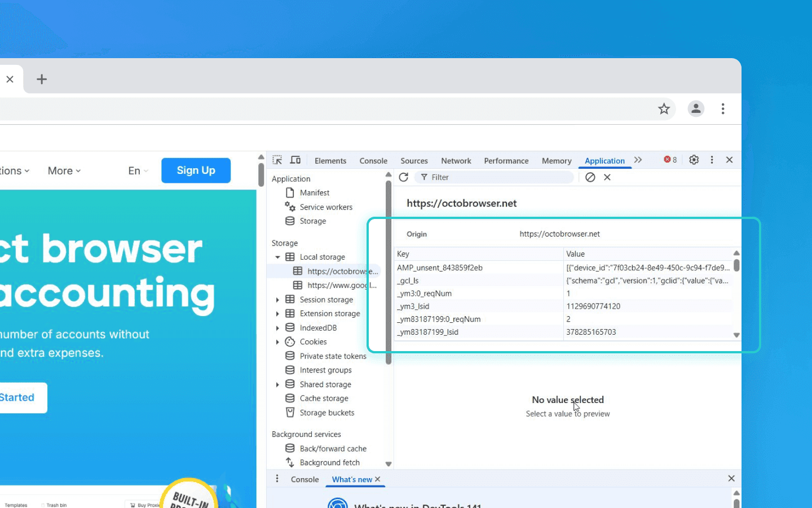The width and height of the screenshot is (812, 508).
Task: Select the _ym3:0_reqNum key row
Action: (479, 294)
